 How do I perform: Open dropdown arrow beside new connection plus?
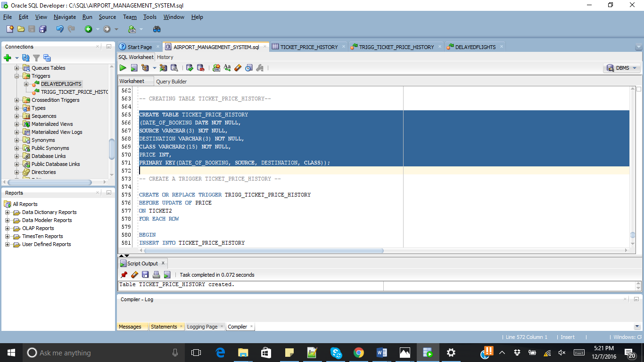[x=17, y=58]
